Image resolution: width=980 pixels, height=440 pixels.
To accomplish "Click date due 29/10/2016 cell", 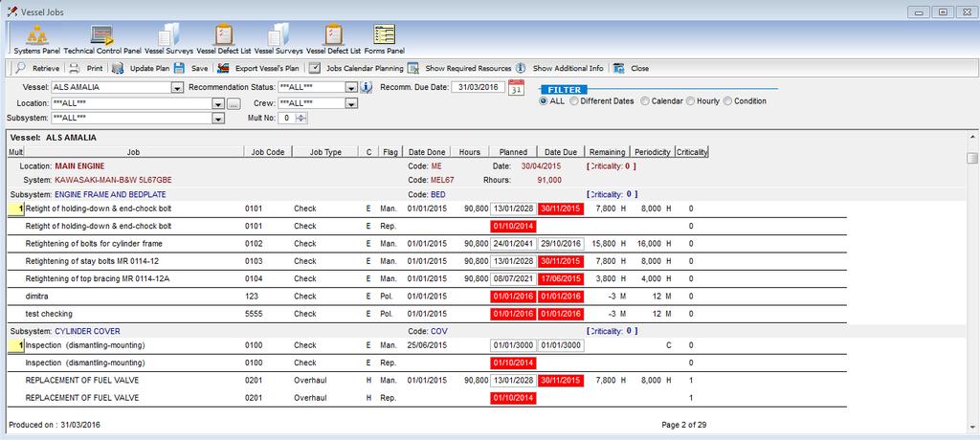I will (561, 243).
